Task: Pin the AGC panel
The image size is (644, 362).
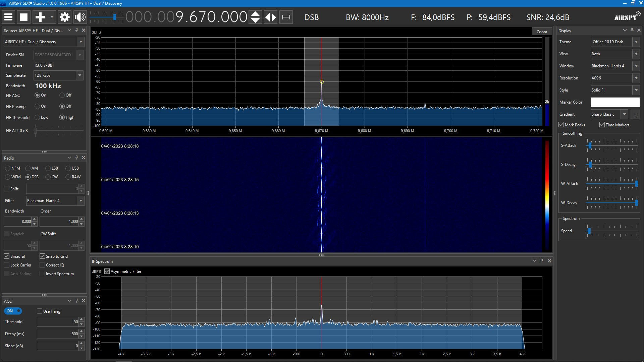Action: (77, 301)
